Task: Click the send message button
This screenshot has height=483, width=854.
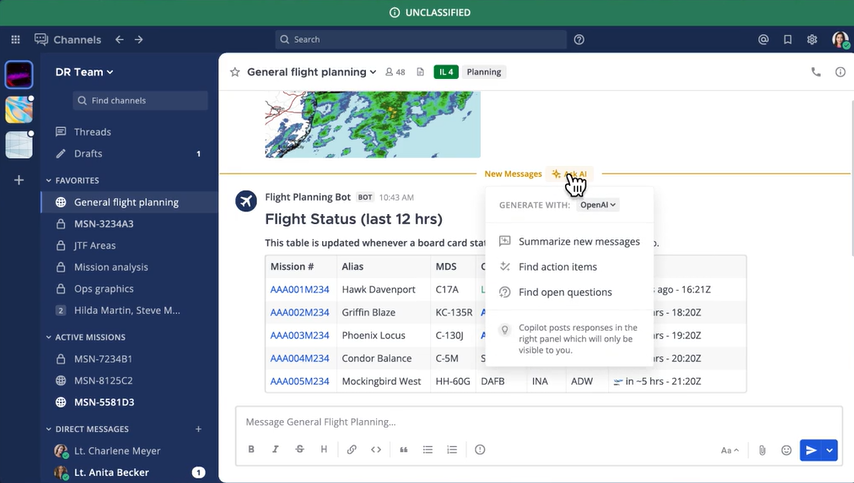Action: pyautogui.click(x=810, y=450)
